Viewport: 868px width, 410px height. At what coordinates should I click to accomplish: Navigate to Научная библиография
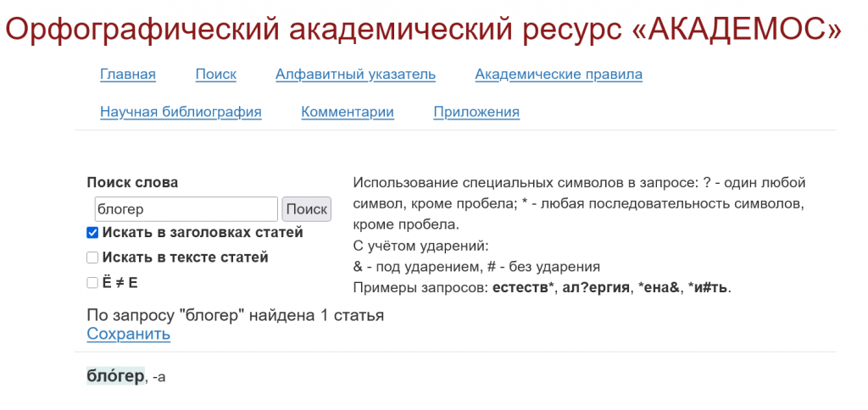[x=181, y=112]
